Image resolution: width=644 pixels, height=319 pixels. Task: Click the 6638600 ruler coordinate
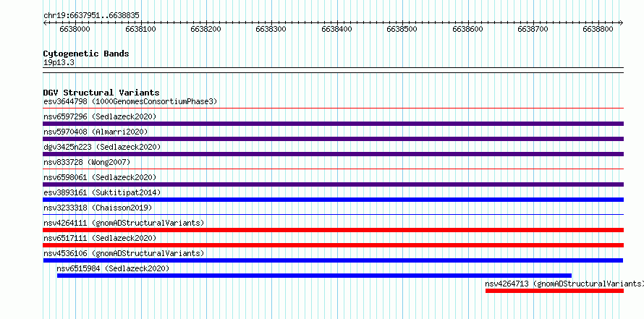[x=467, y=29]
